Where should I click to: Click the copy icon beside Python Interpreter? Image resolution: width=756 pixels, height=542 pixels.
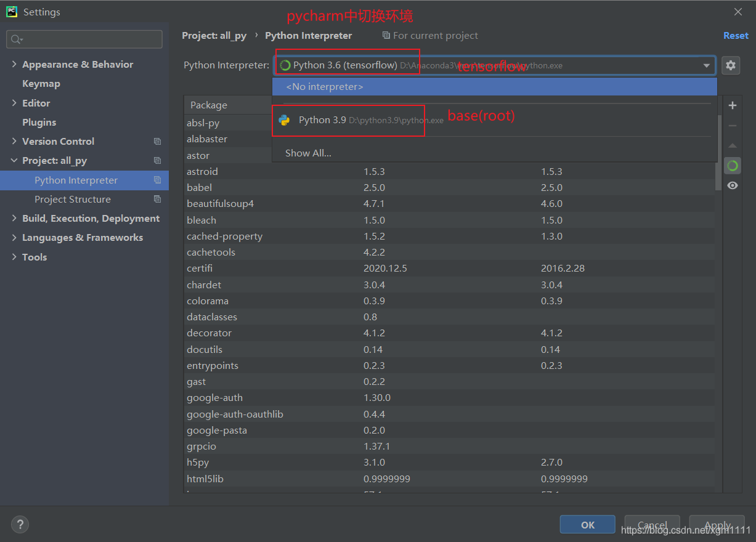pyautogui.click(x=157, y=180)
